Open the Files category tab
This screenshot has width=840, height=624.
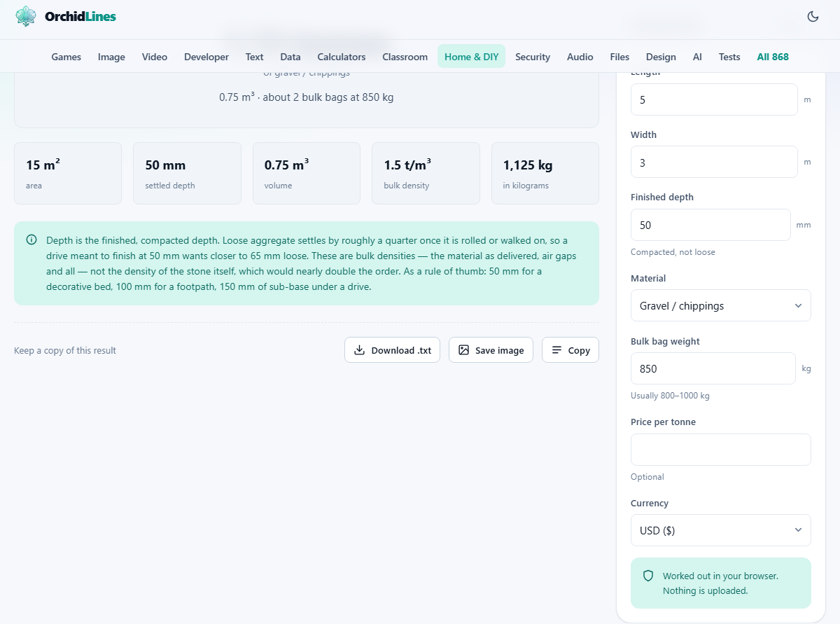[x=619, y=57]
